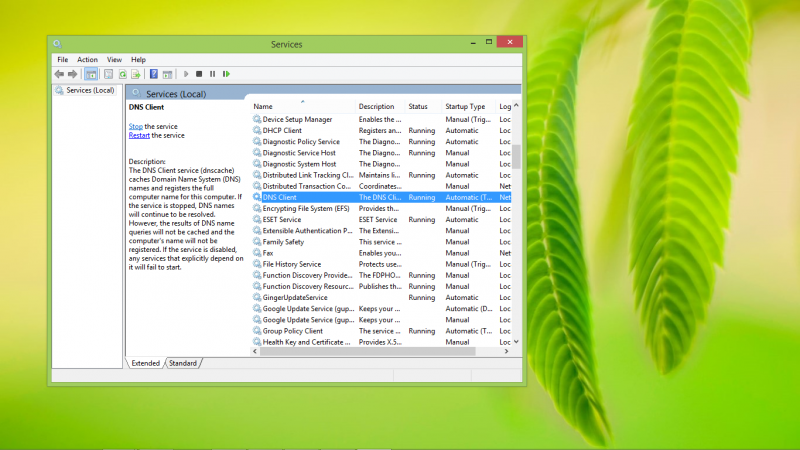Click the vertical scrollbar down arrow
The width and height of the screenshot is (800, 450).
click(x=517, y=341)
